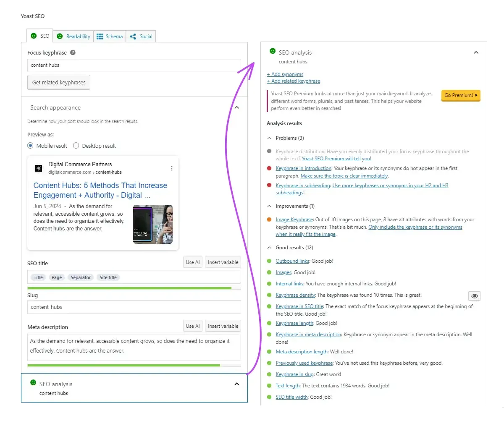
Task: Click the Schema grid icon
Action: click(x=99, y=36)
